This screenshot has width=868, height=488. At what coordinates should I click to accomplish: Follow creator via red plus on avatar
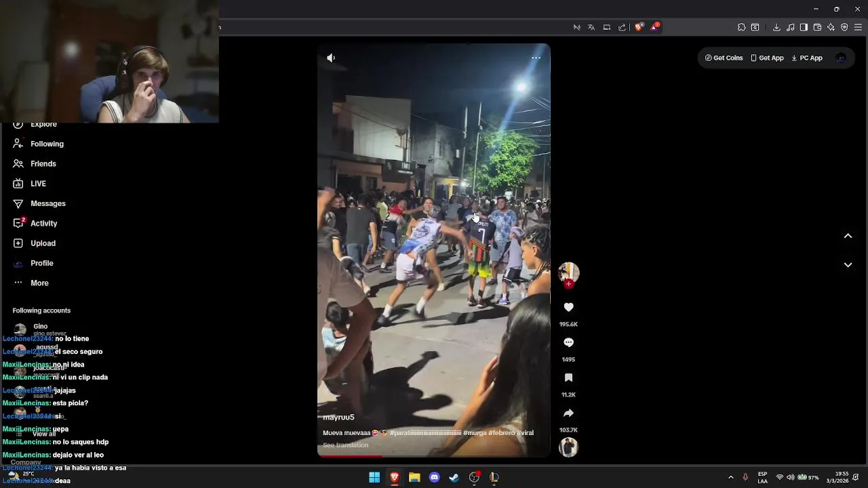[568, 284]
